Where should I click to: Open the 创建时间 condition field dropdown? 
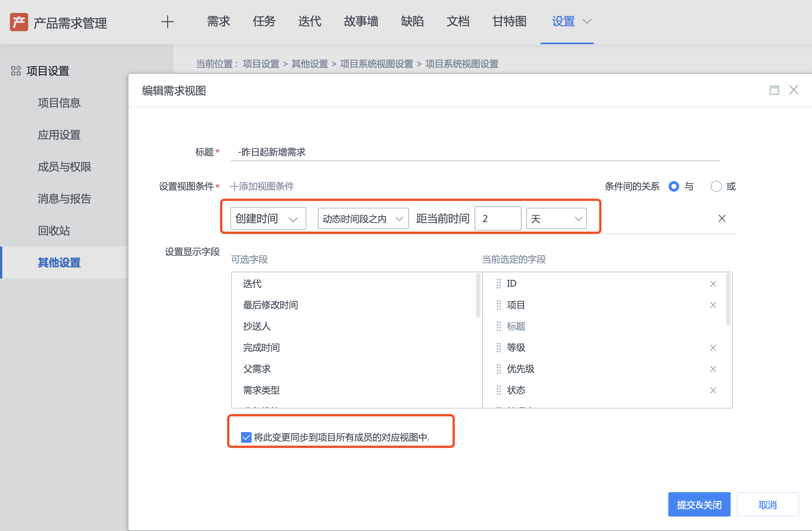tap(268, 218)
